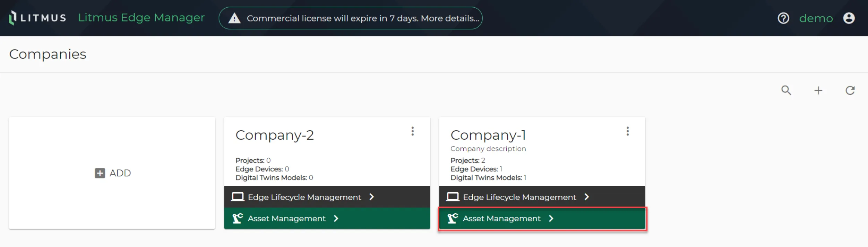
Task: Open Company-2 three-dot options menu
Action: tap(413, 131)
